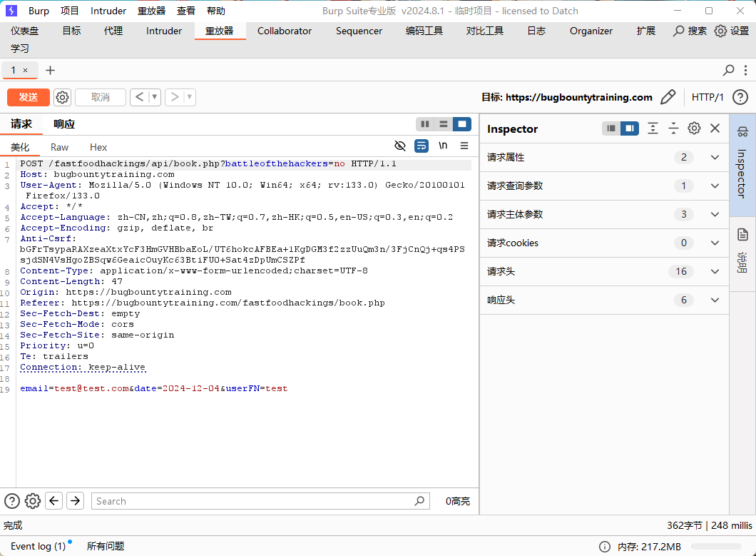
Task: Switch protocol via HTTP/1 label
Action: click(x=708, y=97)
